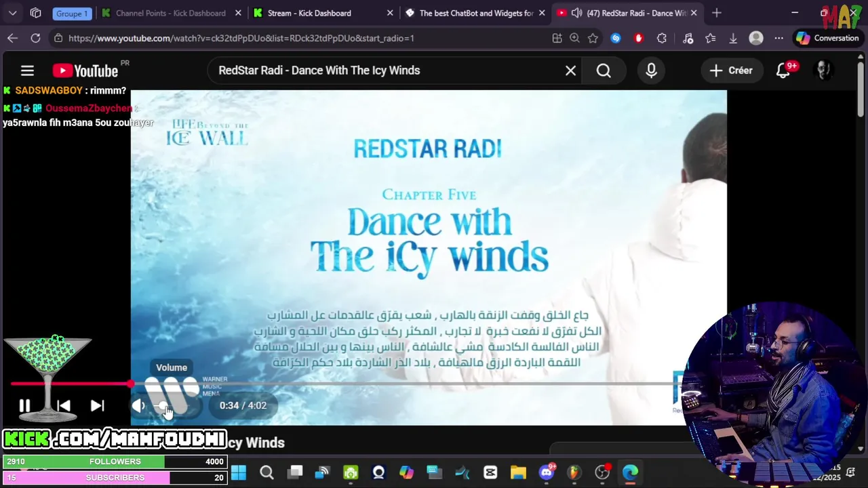This screenshot has width=868, height=488.
Task: Click the 0:34 / 4:02 time display
Action: (243, 405)
